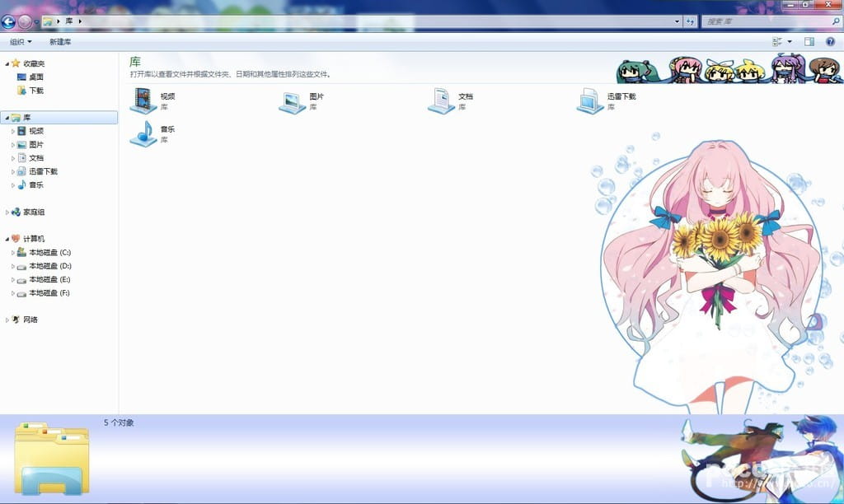Expand 本地磁盘 (E:) in the tree

pos(13,280)
